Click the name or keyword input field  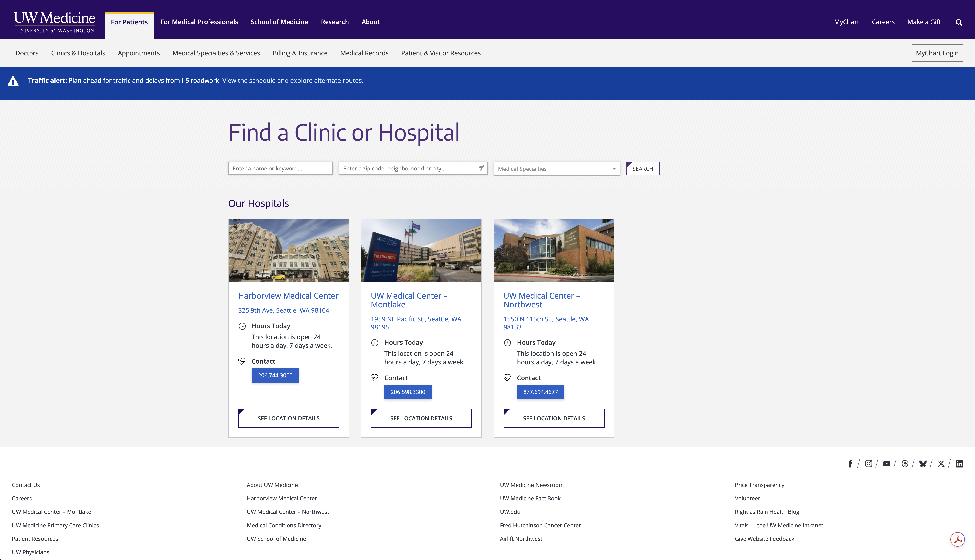click(x=280, y=169)
